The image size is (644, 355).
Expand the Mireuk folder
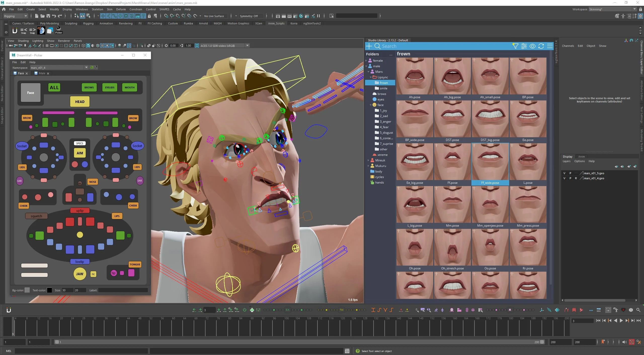[368, 160]
